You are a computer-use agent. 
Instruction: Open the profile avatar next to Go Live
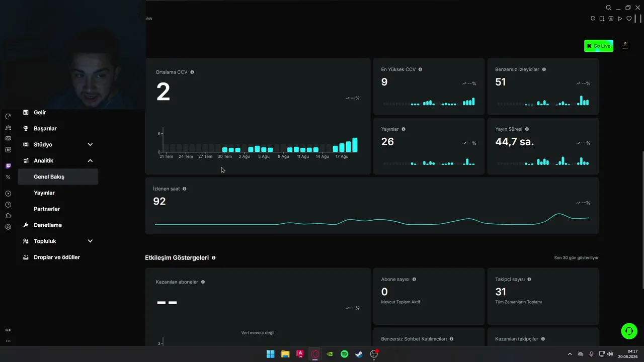click(x=625, y=46)
